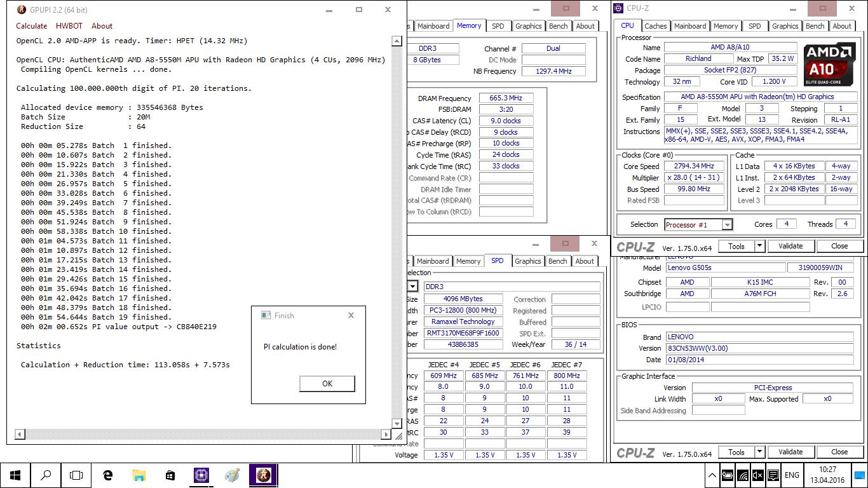Click ENG language indicator

[x=792, y=475]
